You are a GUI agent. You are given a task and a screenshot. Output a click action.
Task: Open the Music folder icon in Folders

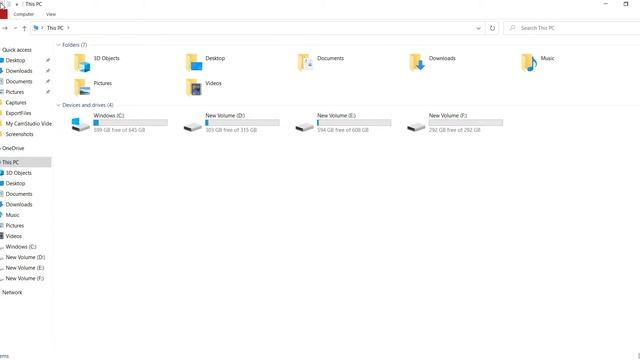pyautogui.click(x=529, y=63)
